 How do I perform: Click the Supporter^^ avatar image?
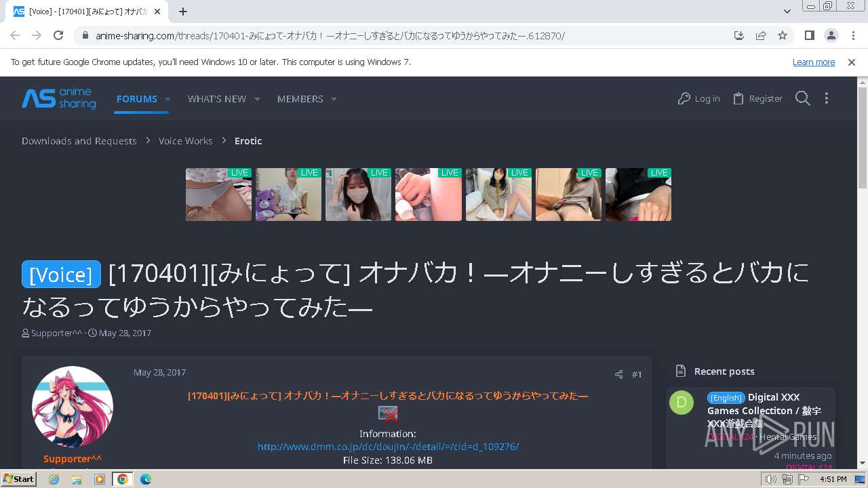pos(73,407)
